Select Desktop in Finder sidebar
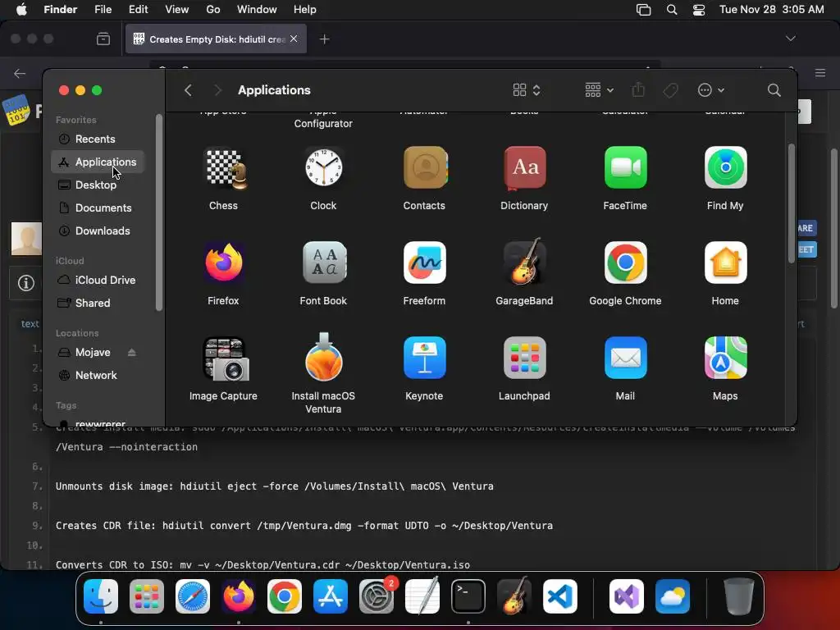This screenshot has height=630, width=840. (97, 185)
